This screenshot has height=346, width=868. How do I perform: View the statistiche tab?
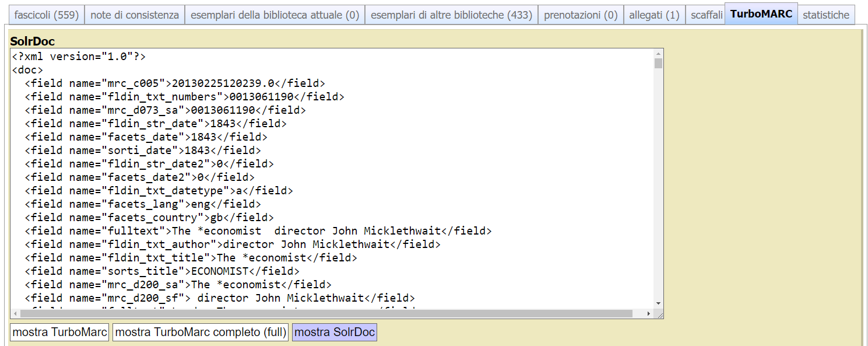[x=826, y=15]
